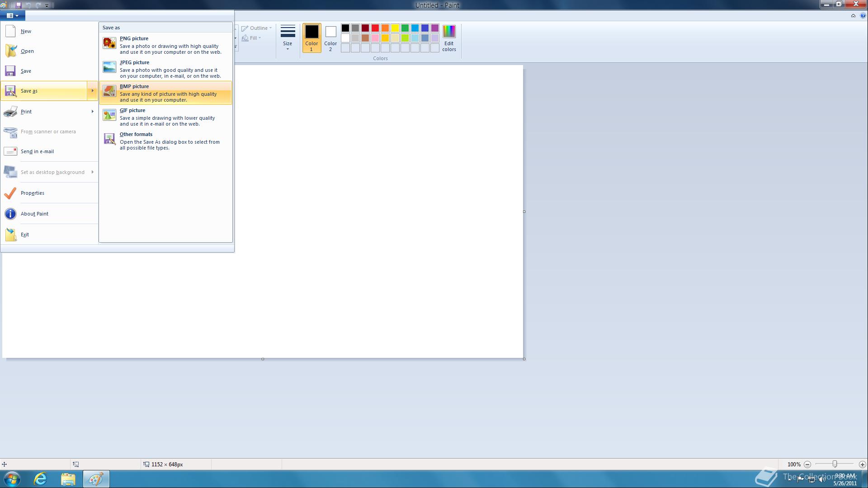Choose Exit from the Paint menu
Image resolution: width=868 pixels, height=488 pixels.
[x=50, y=235]
